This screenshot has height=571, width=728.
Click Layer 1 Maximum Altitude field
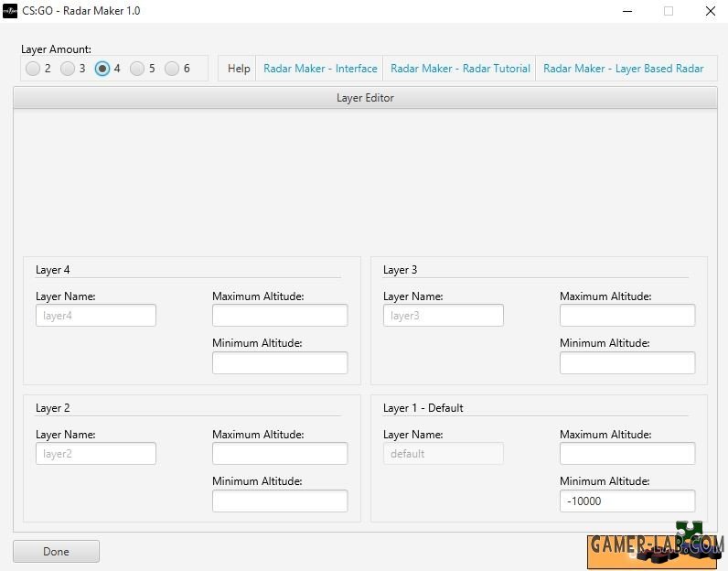pyautogui.click(x=627, y=454)
